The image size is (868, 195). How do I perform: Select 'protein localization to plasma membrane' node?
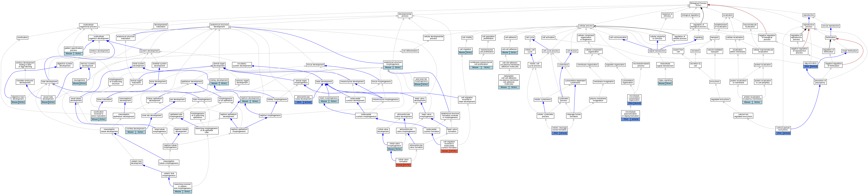752,100
